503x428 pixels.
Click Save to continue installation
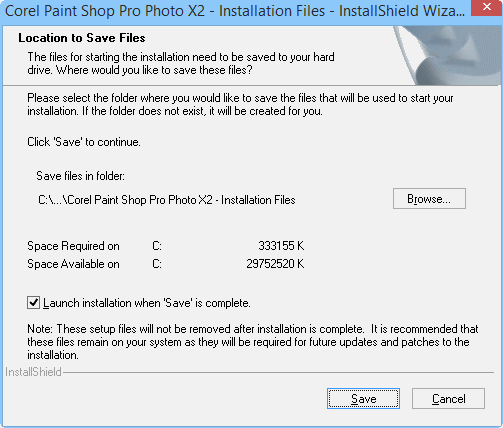pyautogui.click(x=363, y=398)
